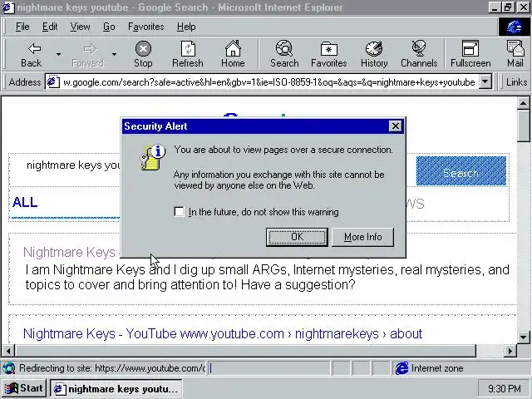Screen dimensions: 532x399
Task: Open the Channels toolbar button
Action: pyautogui.click(x=419, y=54)
